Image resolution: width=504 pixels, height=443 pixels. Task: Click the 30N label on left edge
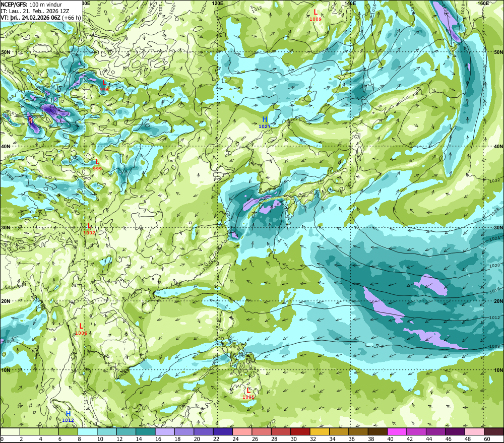6,228
